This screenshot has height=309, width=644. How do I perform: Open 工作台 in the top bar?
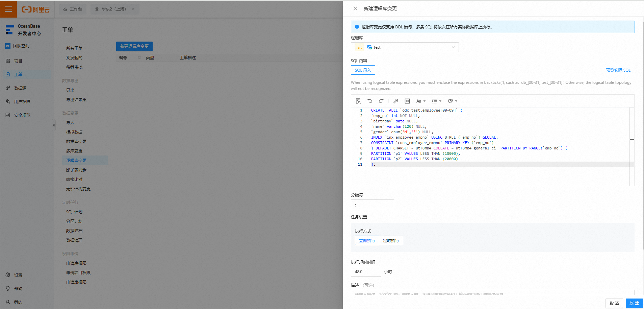coord(73,9)
